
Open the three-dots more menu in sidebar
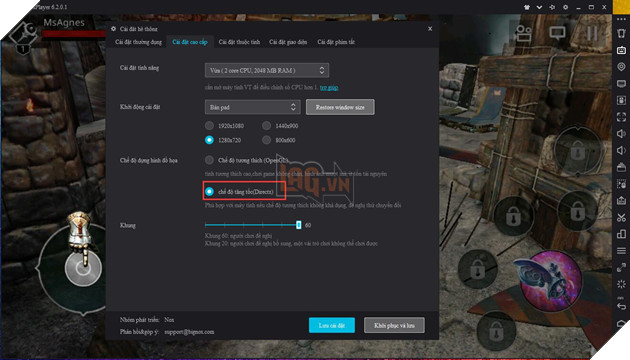[621, 19]
